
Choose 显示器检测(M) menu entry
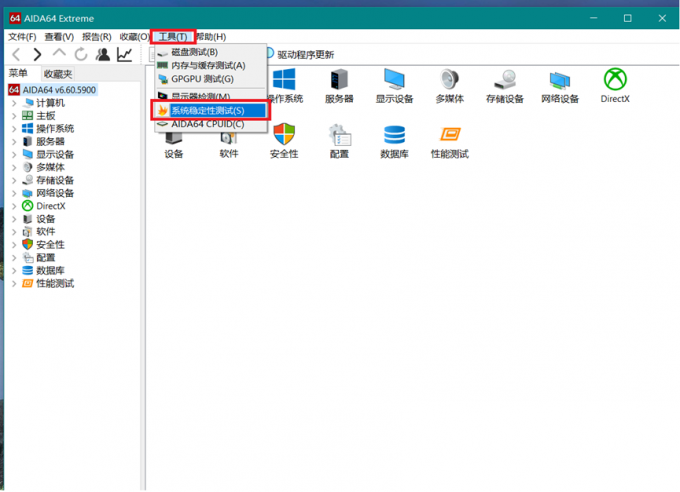[x=211, y=95]
